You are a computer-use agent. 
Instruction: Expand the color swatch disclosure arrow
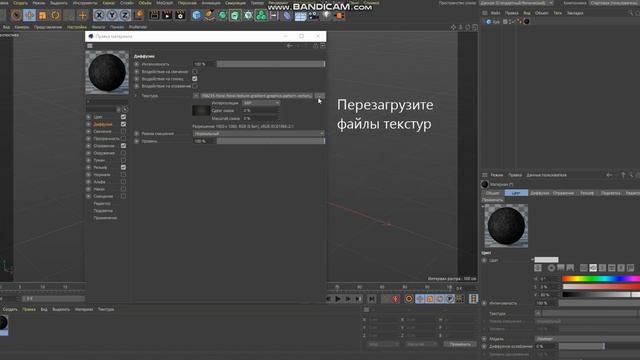click(x=533, y=260)
